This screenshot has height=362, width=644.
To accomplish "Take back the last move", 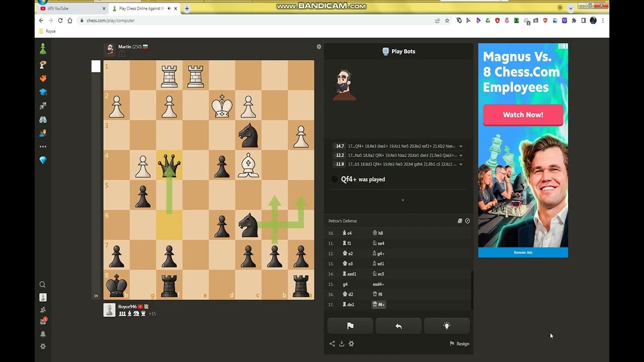I will [x=398, y=326].
